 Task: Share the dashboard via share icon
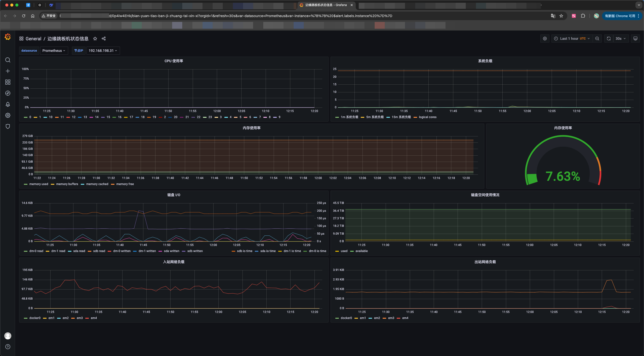(x=104, y=39)
